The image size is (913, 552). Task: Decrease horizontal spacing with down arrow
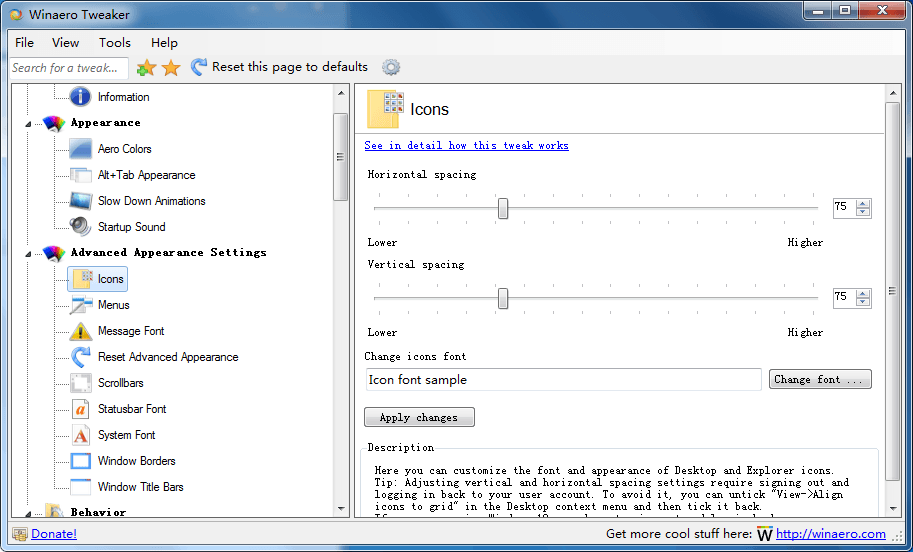pyautogui.click(x=863, y=211)
